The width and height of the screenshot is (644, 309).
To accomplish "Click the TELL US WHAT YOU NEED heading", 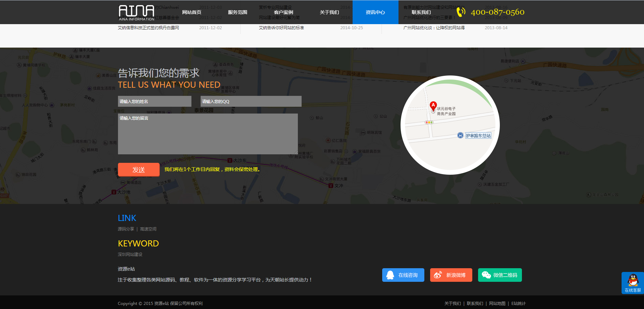I will tap(169, 85).
